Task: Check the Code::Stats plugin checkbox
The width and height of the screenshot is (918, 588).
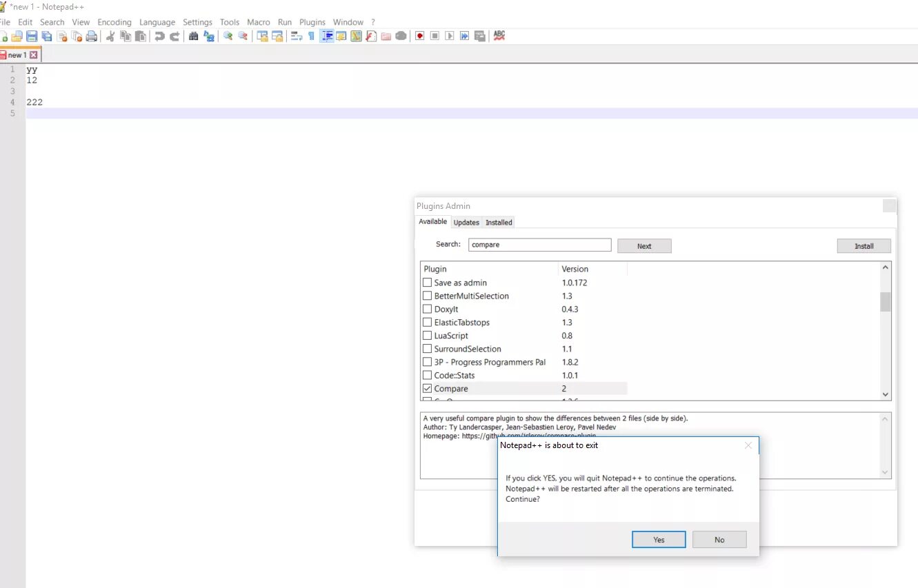Action: pos(427,375)
